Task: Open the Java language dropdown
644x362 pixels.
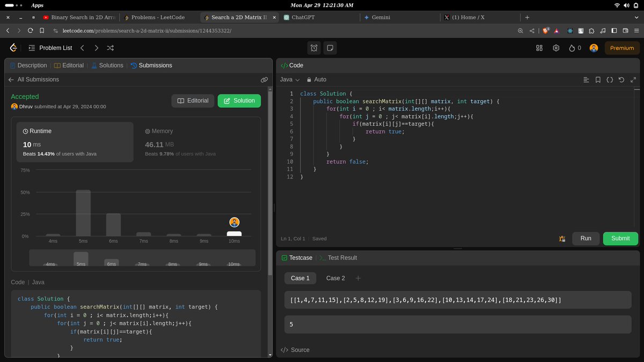Action: tap(290, 79)
